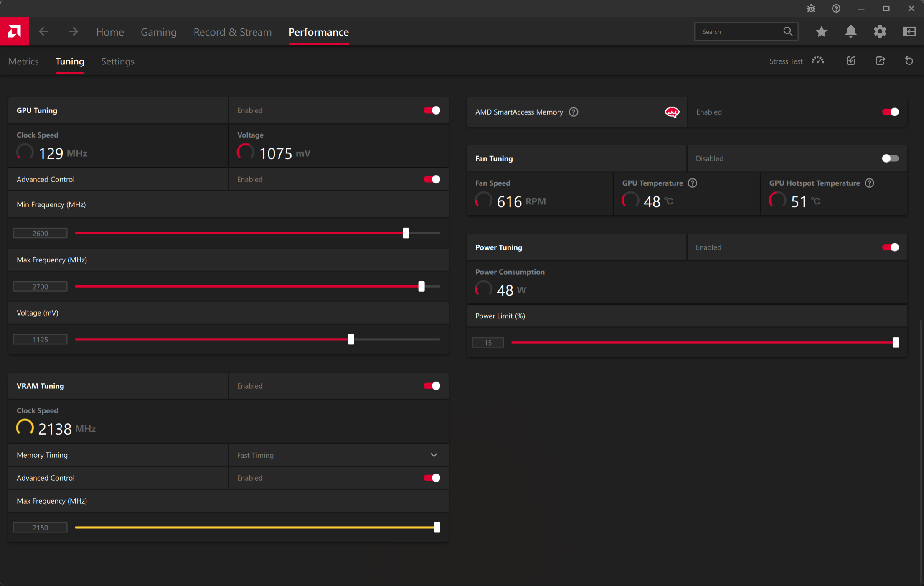The width and height of the screenshot is (924, 586).
Task: Click the '51 °C' hotspot temperature reading
Action: pyautogui.click(x=805, y=201)
